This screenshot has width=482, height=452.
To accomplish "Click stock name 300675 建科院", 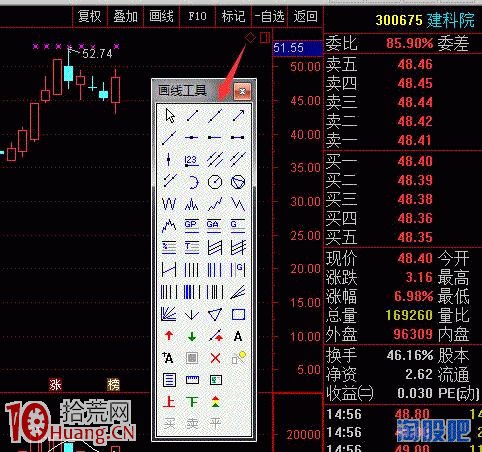I will tap(425, 20).
